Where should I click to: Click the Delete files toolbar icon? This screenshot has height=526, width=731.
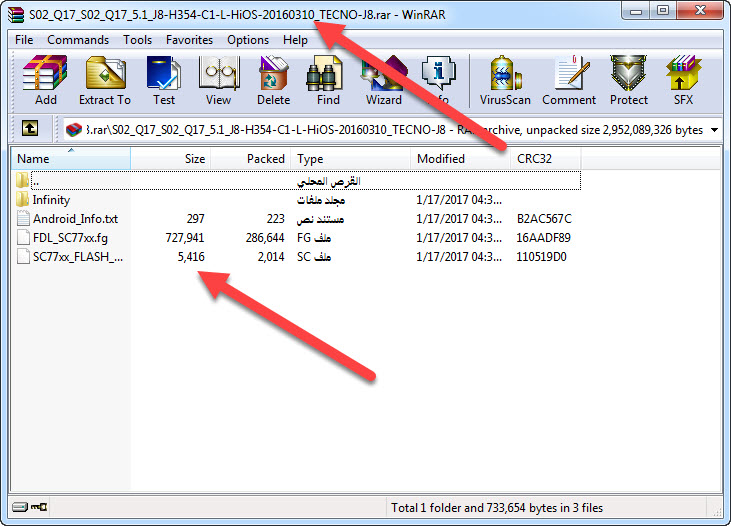273,80
